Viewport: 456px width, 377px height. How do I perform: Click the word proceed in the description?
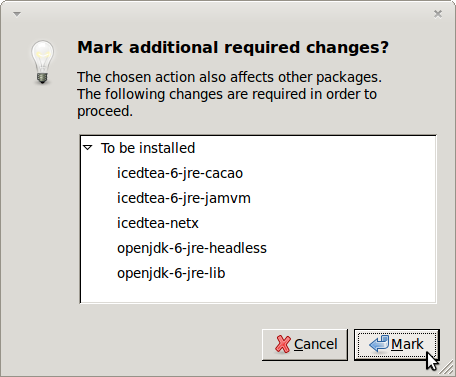click(105, 111)
